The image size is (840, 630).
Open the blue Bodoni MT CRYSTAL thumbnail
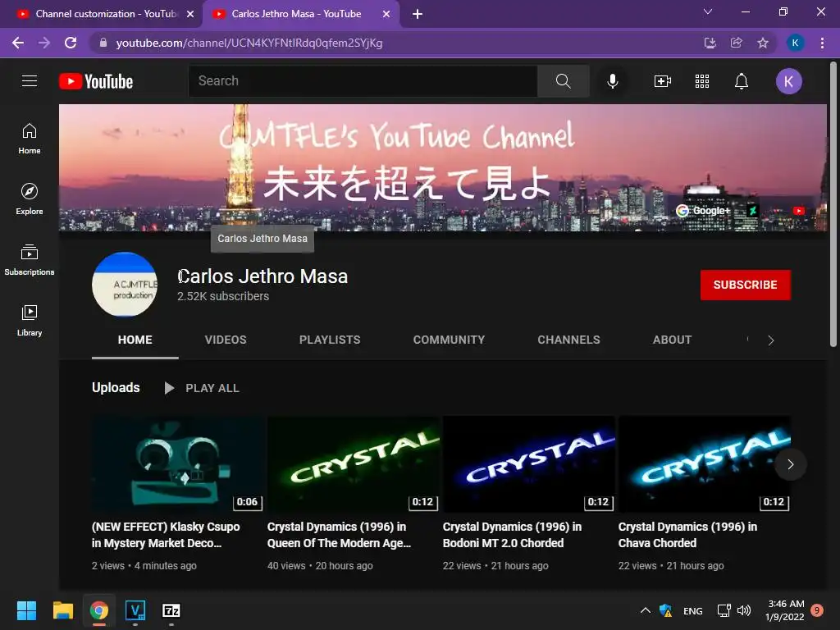[x=529, y=464]
